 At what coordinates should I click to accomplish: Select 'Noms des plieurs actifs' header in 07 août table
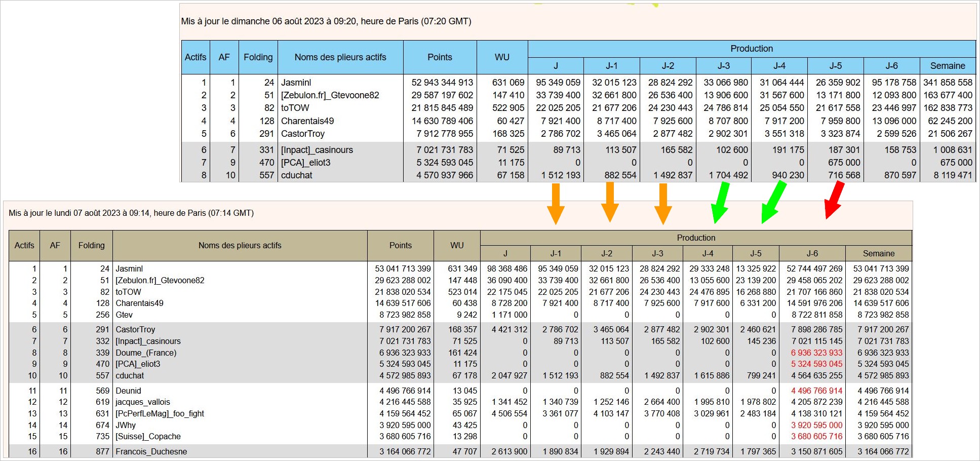coord(240,245)
